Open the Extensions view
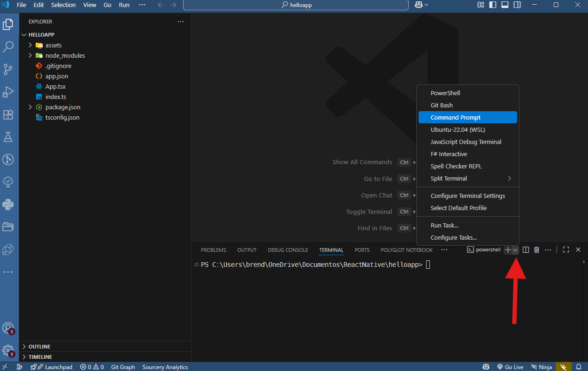Screen dimensions: 588x371 9,114
